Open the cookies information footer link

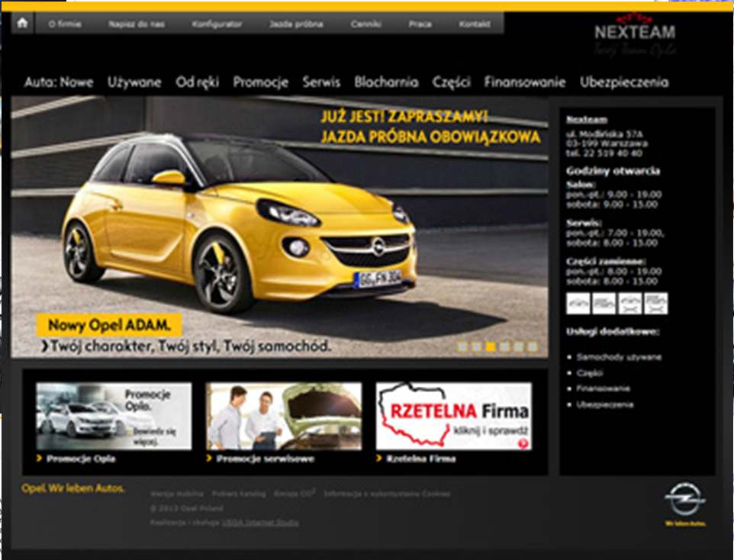coord(387,494)
